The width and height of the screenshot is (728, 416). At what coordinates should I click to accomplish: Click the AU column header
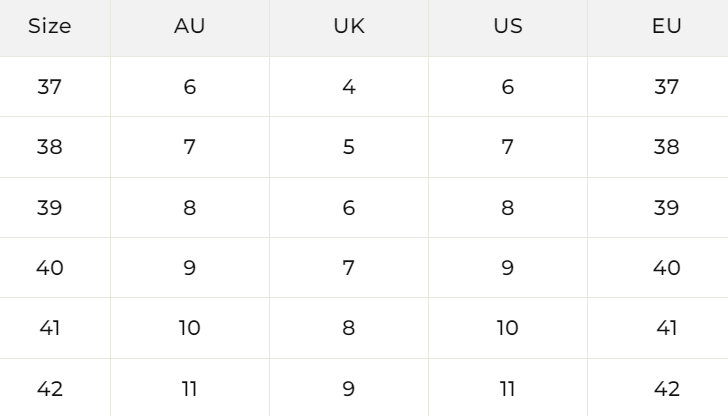coord(189,27)
